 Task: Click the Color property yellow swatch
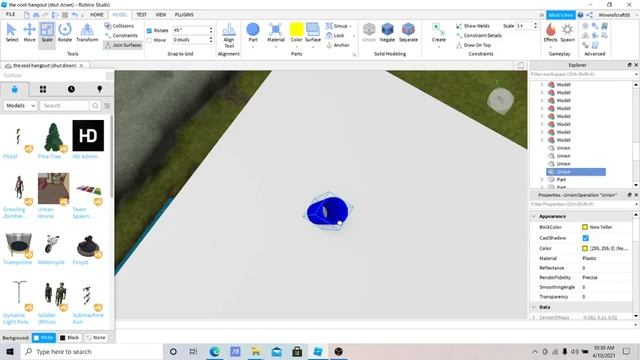(x=585, y=248)
